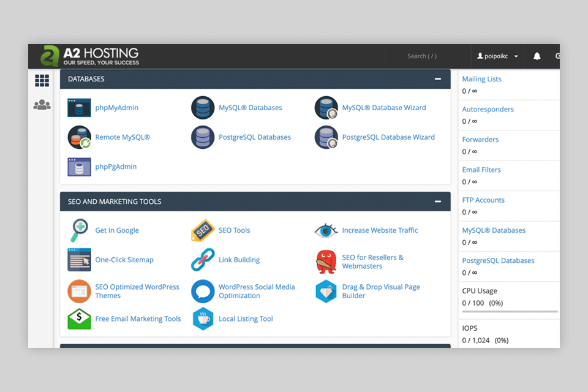
Task: Open the phpPgAdmin icon
Action: click(79, 167)
